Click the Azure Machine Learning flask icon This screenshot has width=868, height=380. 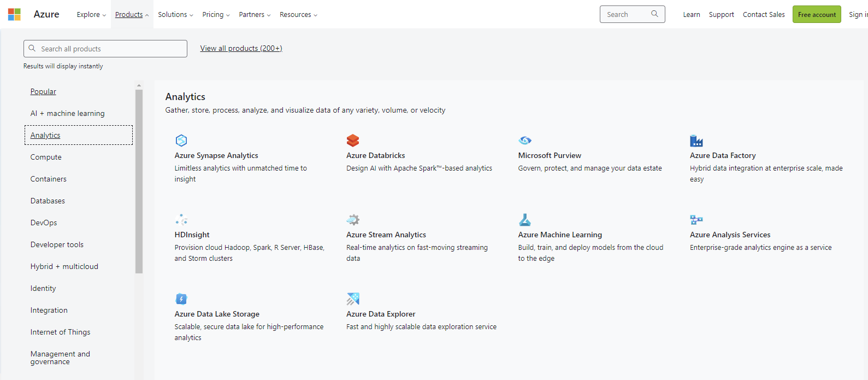click(524, 220)
